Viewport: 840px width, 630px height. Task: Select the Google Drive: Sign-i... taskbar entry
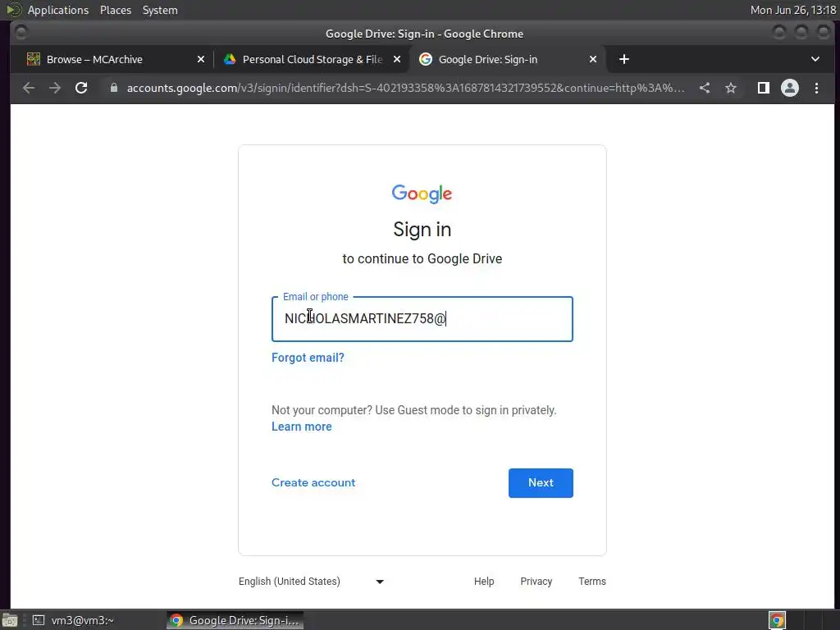click(235, 620)
